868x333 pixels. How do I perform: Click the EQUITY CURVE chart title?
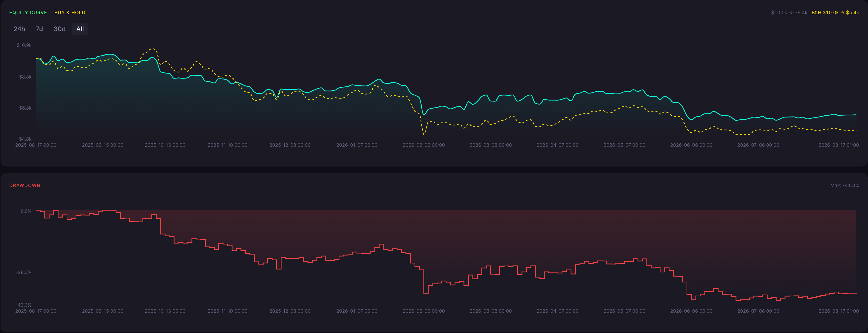(x=28, y=12)
